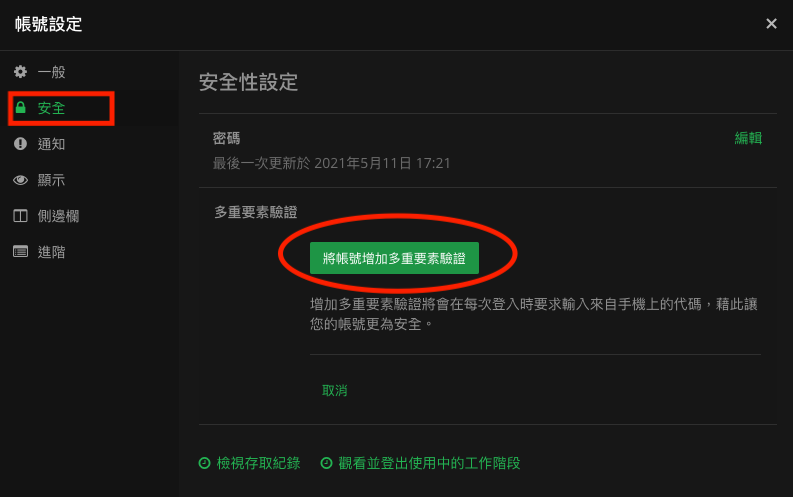Image resolution: width=793 pixels, height=497 pixels.
Task: Click the clock icon beside 檢視存取紀錄
Action: (x=204, y=463)
